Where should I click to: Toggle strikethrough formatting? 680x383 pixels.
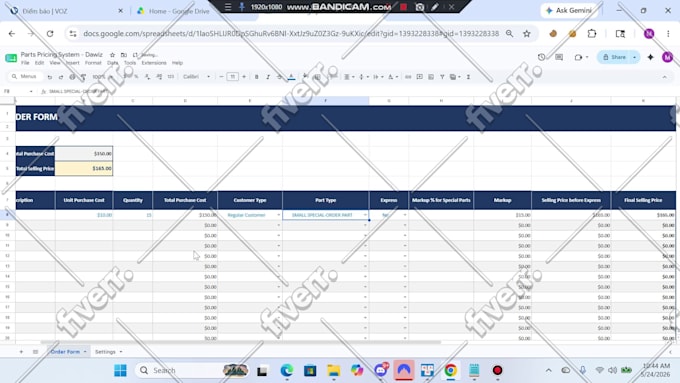(x=279, y=77)
